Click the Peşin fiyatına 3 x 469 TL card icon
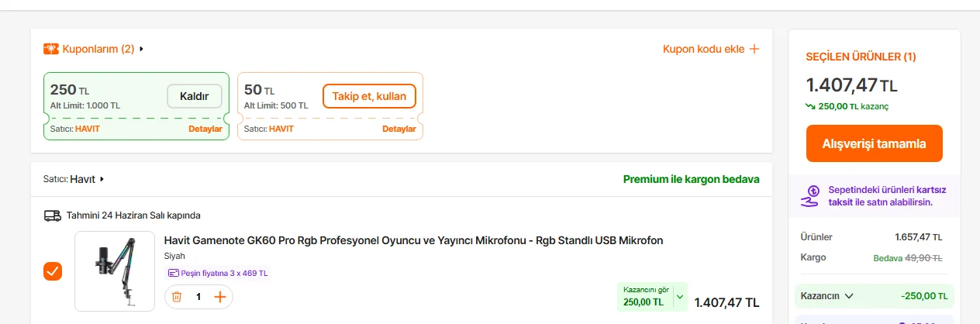 (x=174, y=273)
